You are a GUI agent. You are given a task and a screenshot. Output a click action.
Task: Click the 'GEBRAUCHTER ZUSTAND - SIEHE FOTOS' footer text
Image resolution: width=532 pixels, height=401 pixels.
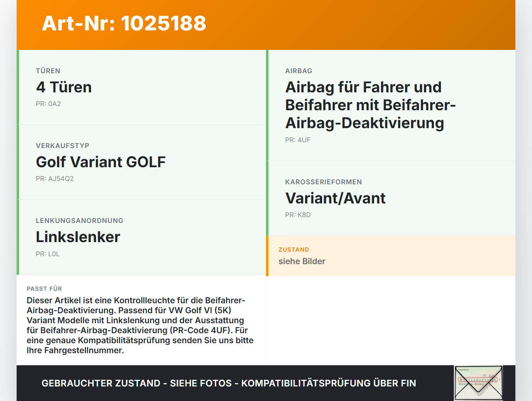coord(229,383)
